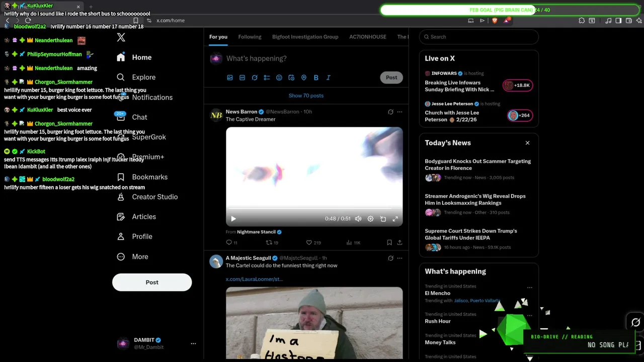Add a poll to the new post
This screenshot has height=362, width=644.
[267, 77]
